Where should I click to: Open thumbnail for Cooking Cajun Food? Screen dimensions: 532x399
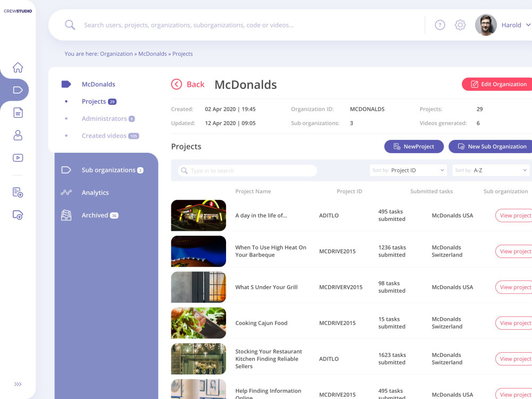coord(198,323)
